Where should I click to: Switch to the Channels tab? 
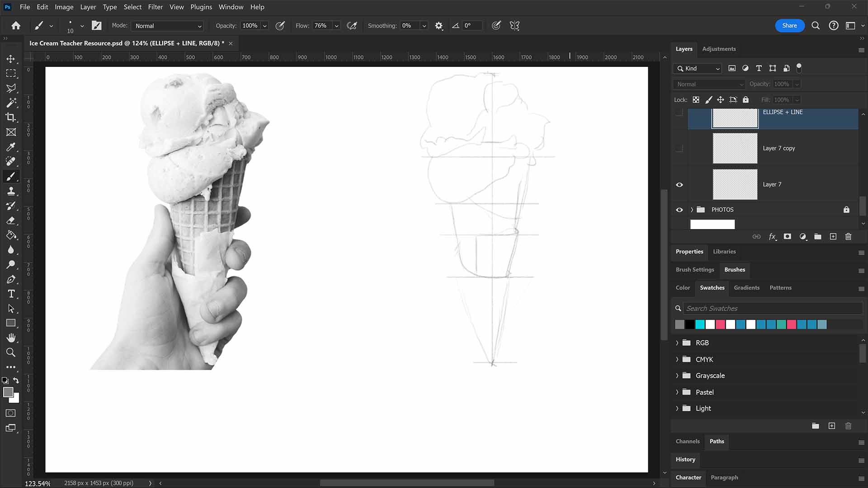[x=688, y=441]
